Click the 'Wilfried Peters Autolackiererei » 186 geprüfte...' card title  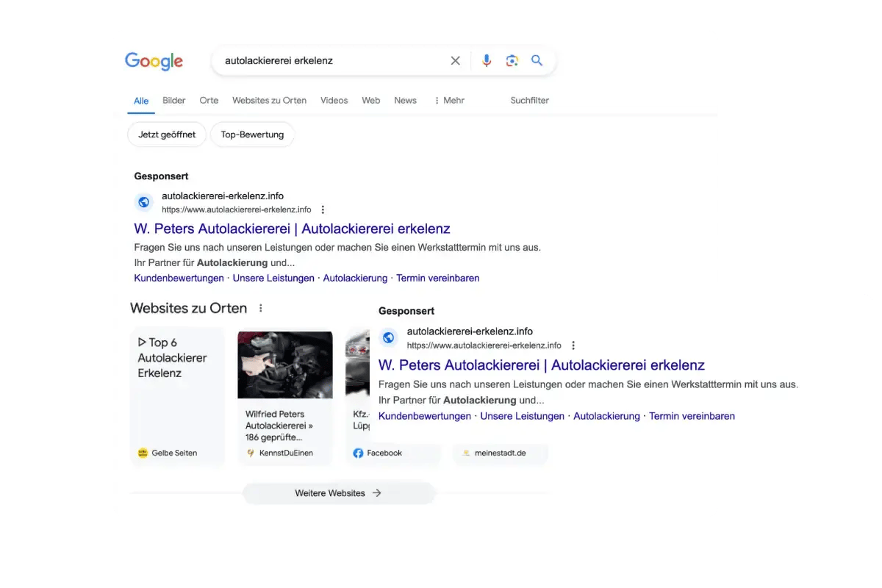[x=280, y=426]
